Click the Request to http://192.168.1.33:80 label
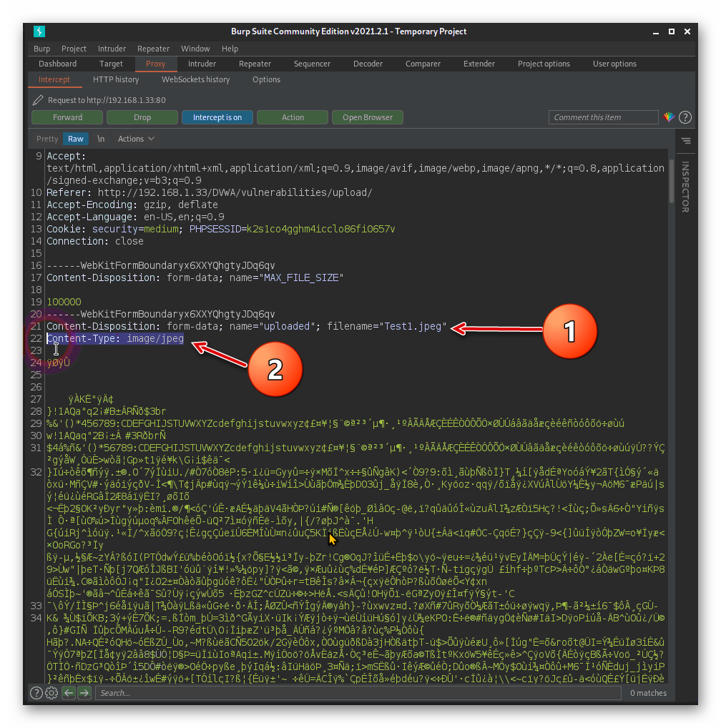Image resolution: width=721 pixels, height=728 pixels. coord(107,100)
